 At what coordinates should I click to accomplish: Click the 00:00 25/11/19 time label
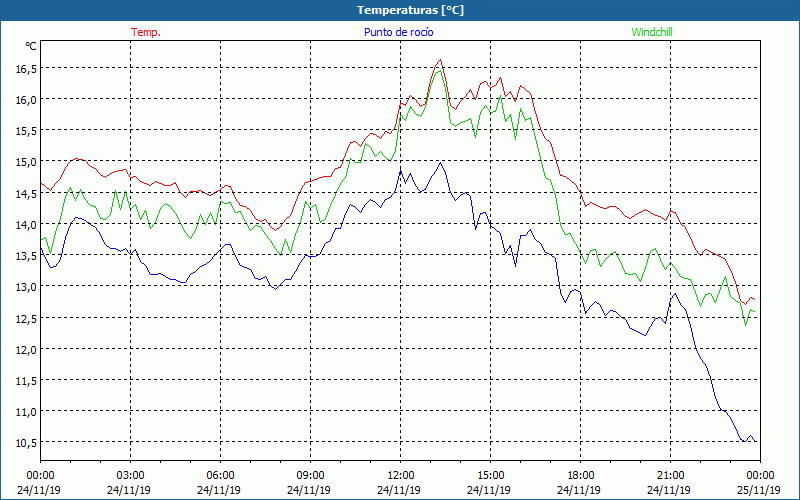pos(759,483)
